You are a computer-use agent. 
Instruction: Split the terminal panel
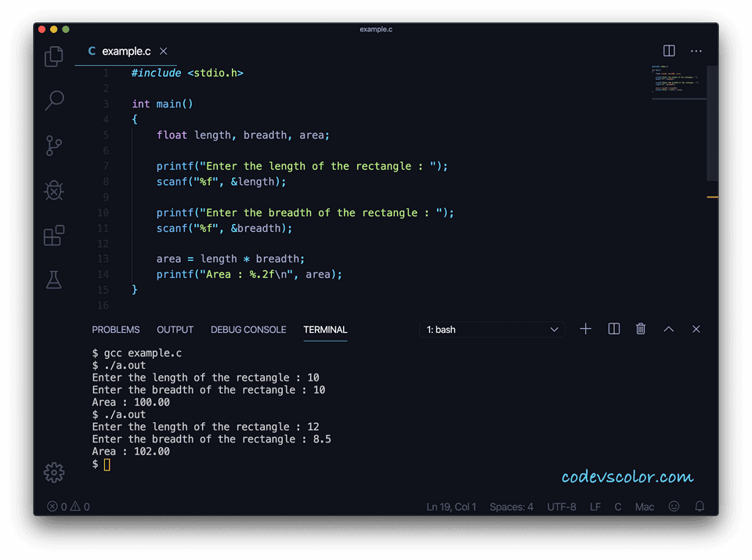[x=614, y=329]
